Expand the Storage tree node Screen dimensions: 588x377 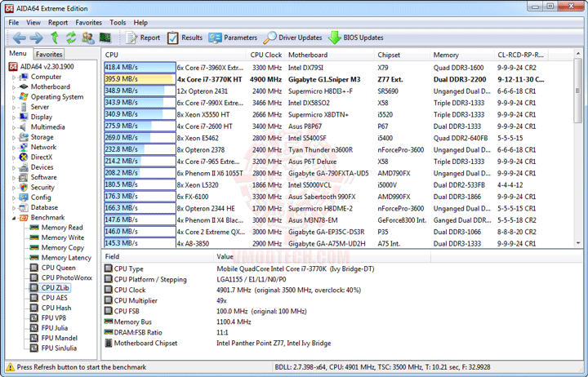coord(14,138)
